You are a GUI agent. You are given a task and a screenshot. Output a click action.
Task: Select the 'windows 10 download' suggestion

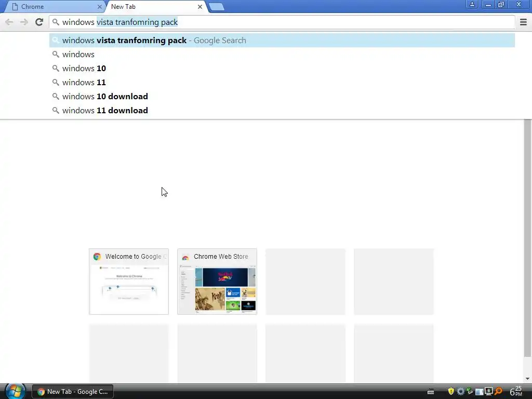point(282,96)
